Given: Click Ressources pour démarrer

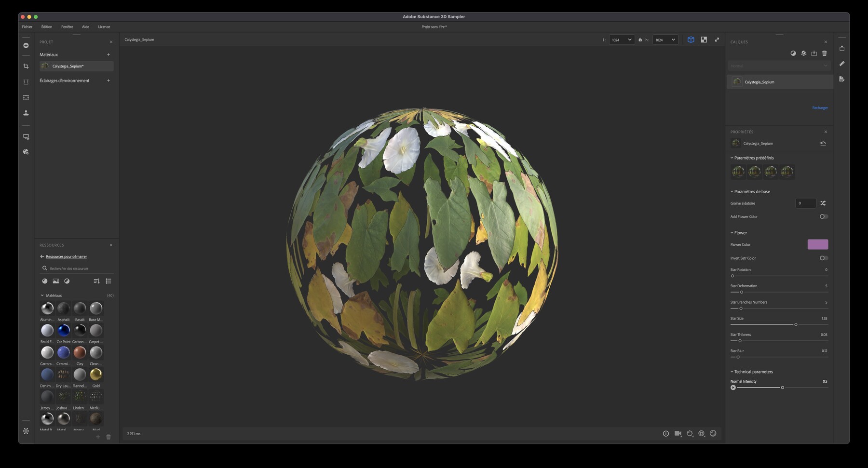Looking at the screenshot, I should (x=66, y=256).
